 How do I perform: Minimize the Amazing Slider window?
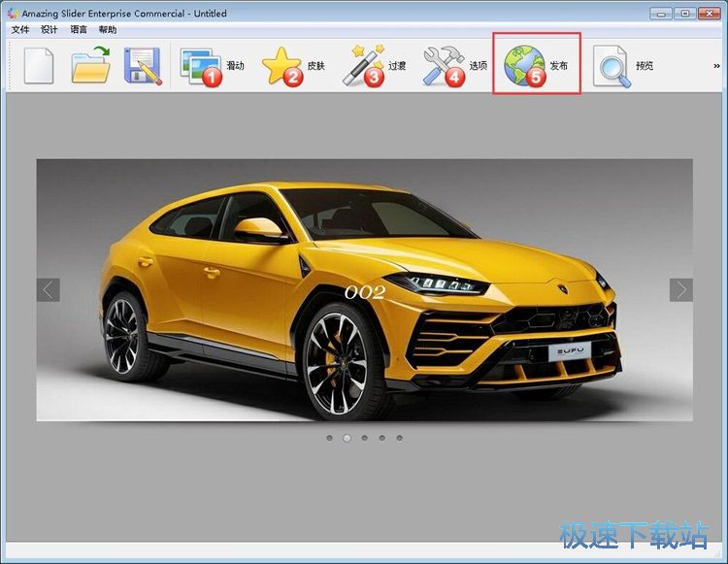[x=661, y=14]
